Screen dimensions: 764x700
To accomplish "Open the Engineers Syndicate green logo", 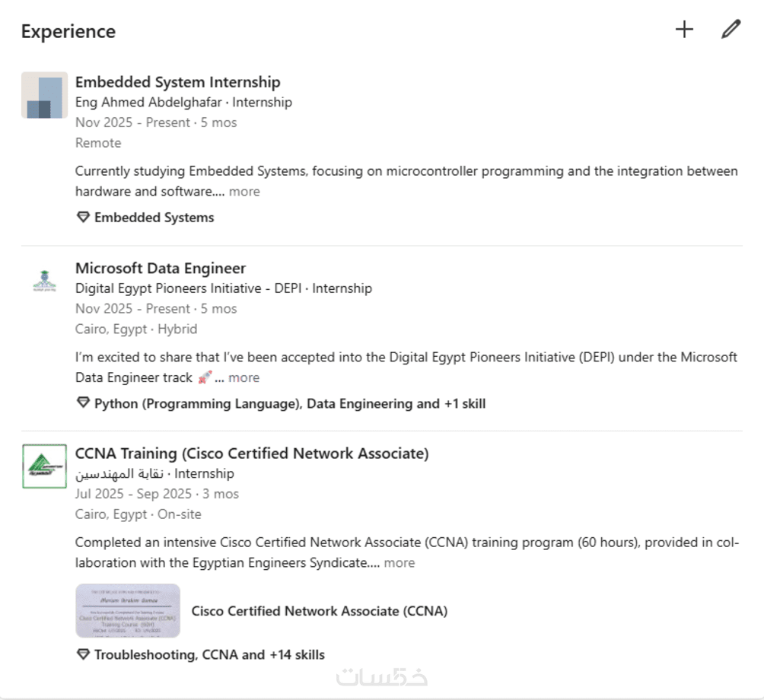I will coord(44,466).
